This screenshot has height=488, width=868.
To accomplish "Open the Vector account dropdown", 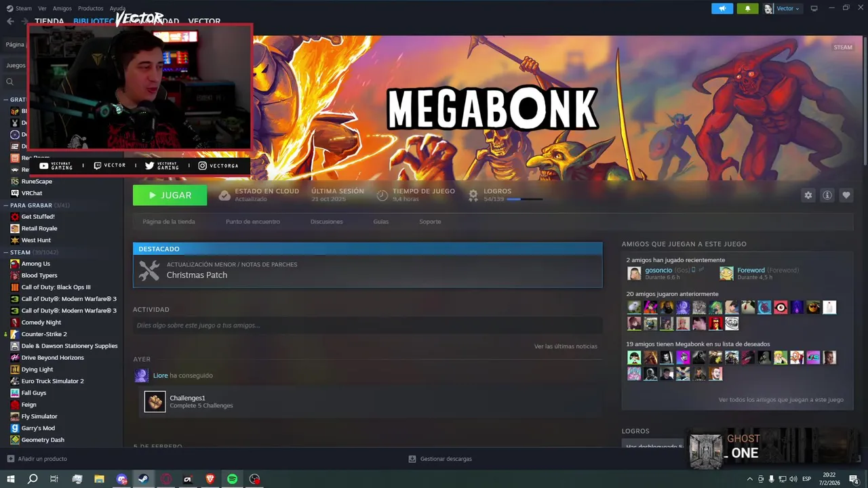I will pos(782,8).
